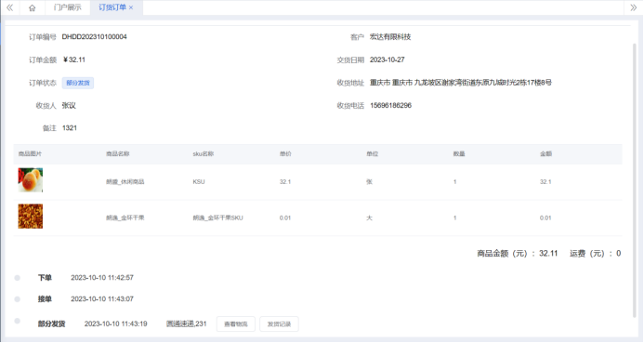Click the 数量 column header
The image size is (644, 343).
[x=459, y=154]
